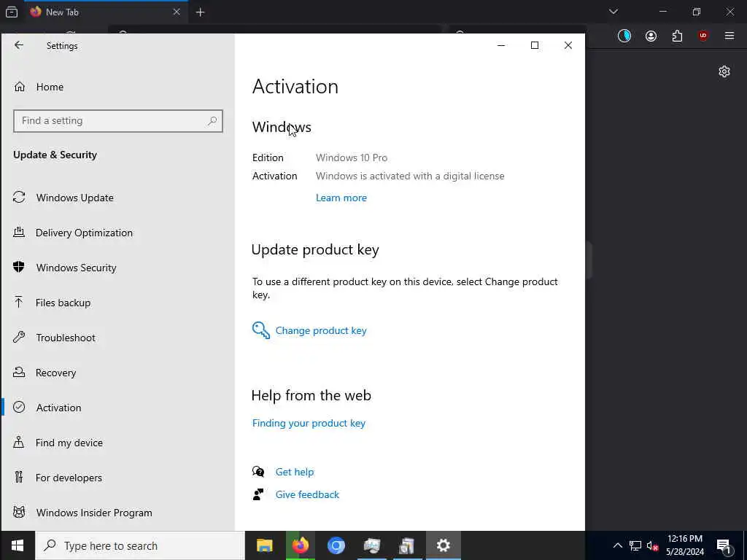The image size is (747, 560).
Task: Go back using the Settings back arrow
Action: point(18,45)
